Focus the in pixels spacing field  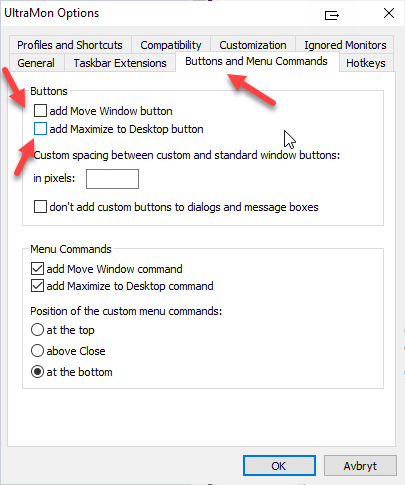point(112,179)
